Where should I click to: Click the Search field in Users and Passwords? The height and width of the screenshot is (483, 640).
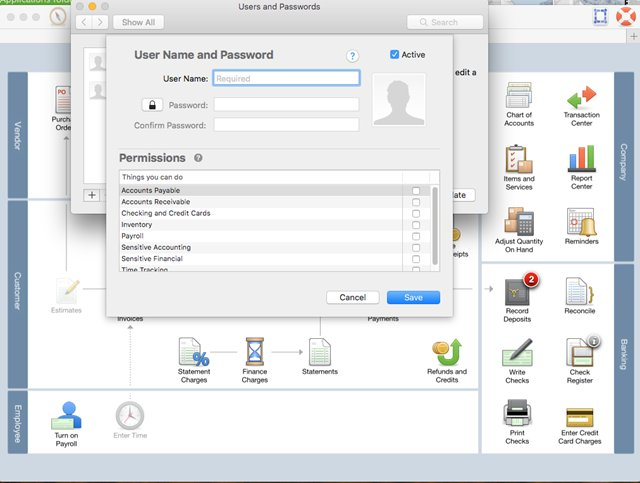click(445, 22)
